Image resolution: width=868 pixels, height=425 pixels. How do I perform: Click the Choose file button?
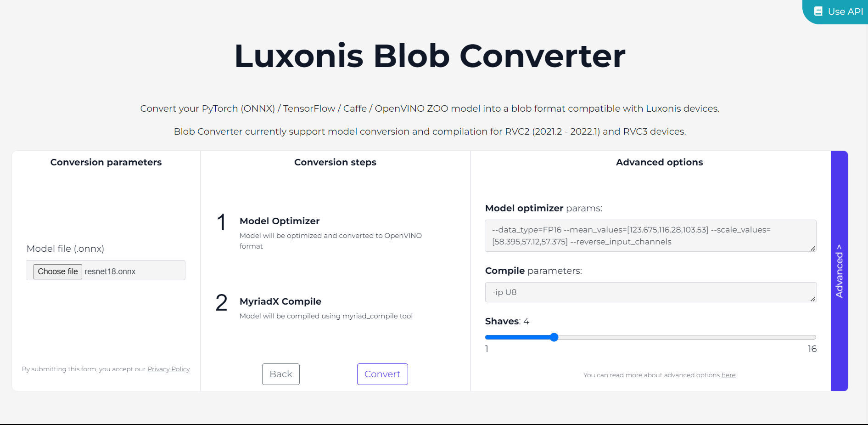click(58, 272)
